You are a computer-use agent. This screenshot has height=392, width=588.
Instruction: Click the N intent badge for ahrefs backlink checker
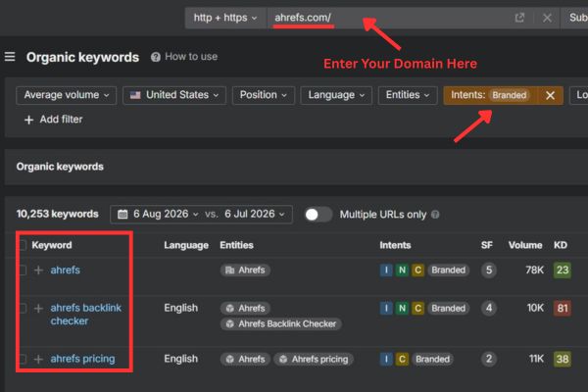click(x=402, y=309)
